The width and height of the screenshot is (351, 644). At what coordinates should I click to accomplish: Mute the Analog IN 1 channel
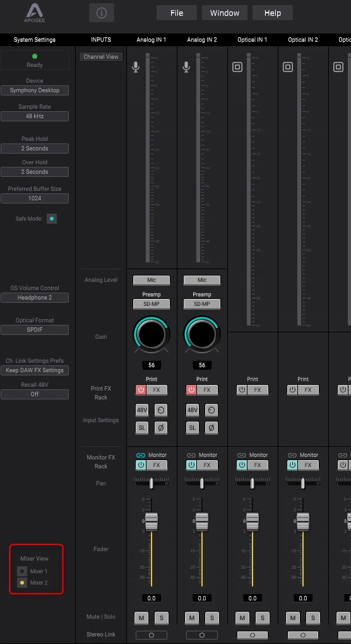pos(141,617)
